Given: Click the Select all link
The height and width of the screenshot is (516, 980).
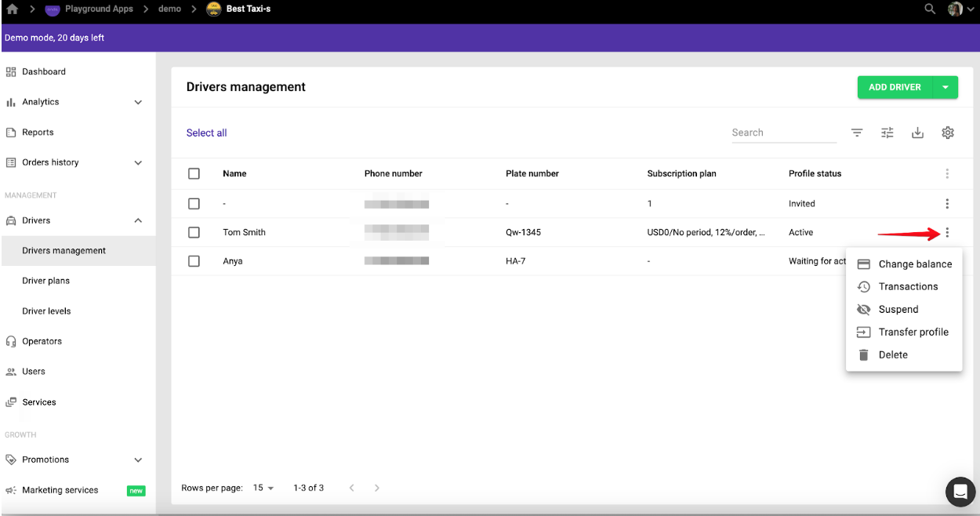Looking at the screenshot, I should [206, 133].
